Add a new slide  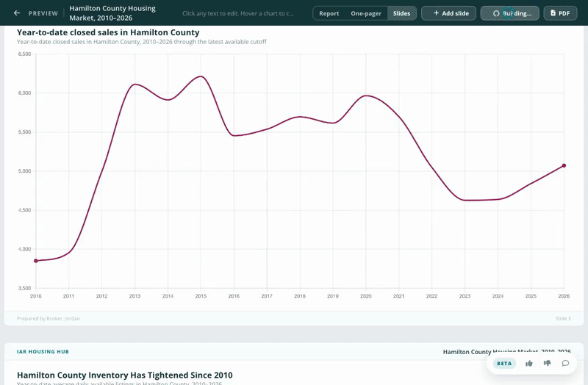pyautogui.click(x=448, y=13)
